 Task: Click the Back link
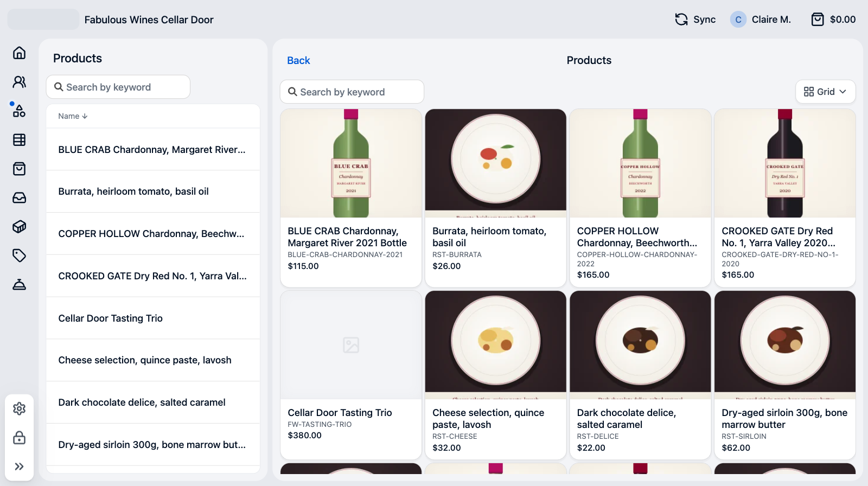click(x=298, y=60)
